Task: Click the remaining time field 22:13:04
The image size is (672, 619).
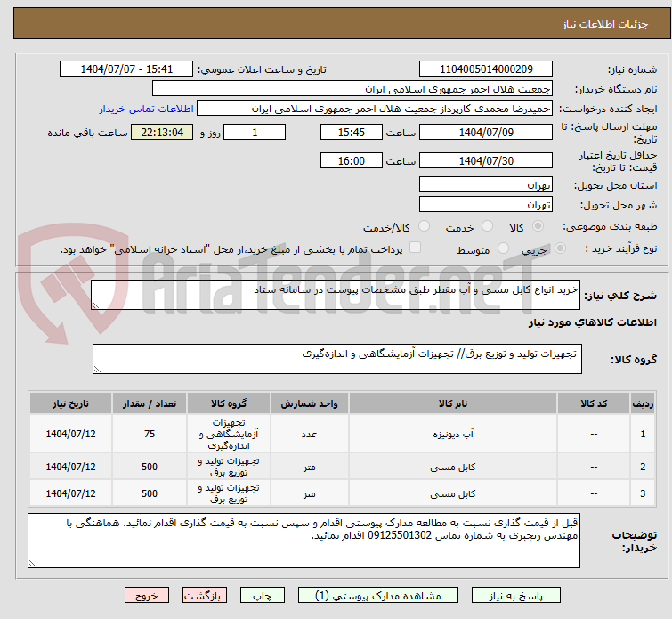Action: [162, 132]
